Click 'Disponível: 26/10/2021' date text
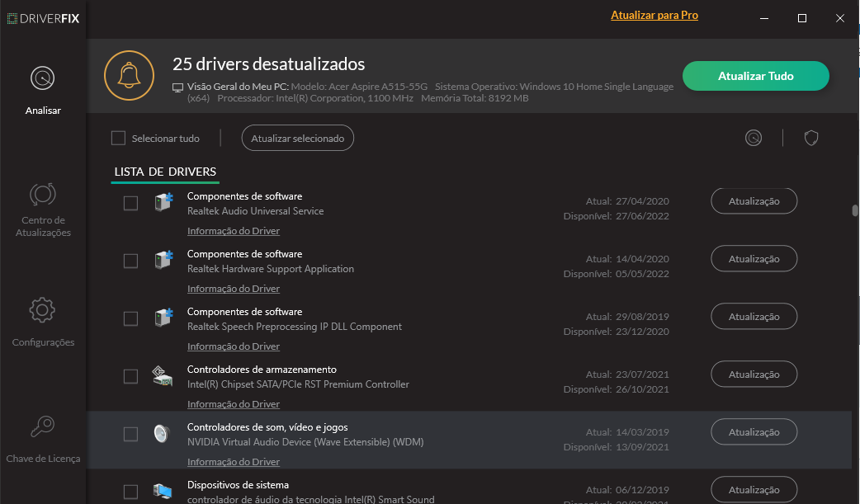 click(617, 389)
